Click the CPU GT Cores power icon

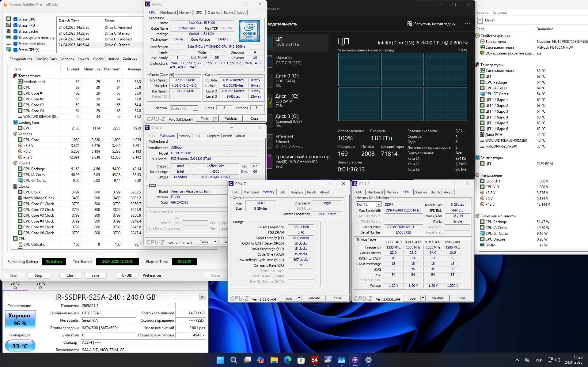[x=20, y=180]
